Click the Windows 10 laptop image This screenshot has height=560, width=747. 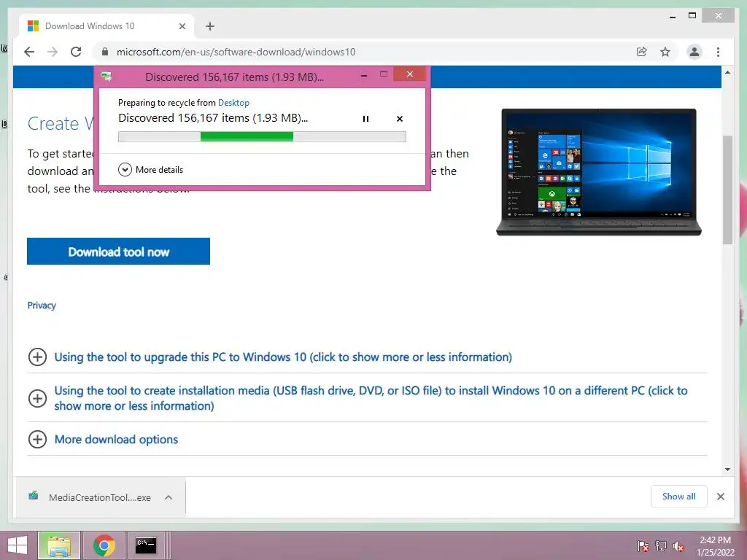(599, 172)
